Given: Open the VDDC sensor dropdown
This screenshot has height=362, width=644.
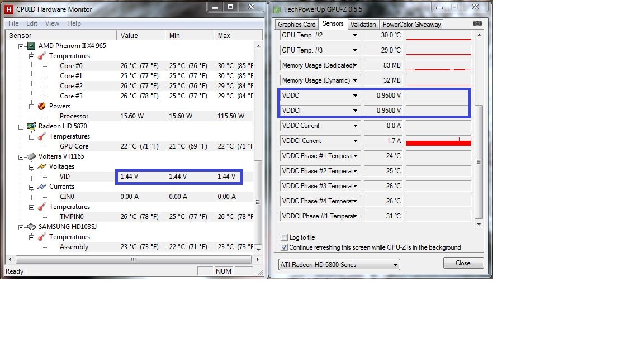Looking at the screenshot, I should click(355, 96).
